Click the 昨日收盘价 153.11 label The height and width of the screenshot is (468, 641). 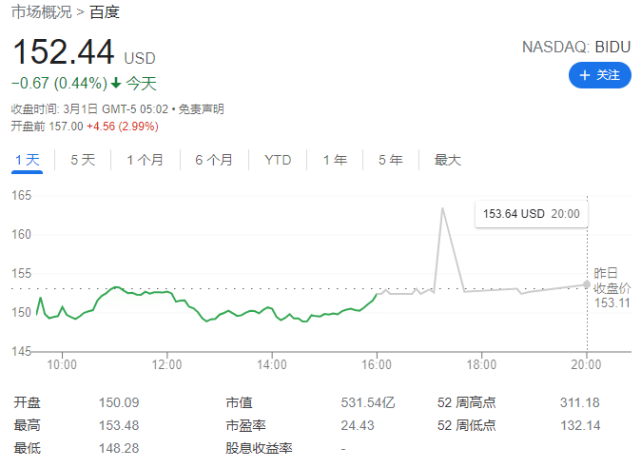pos(612,288)
